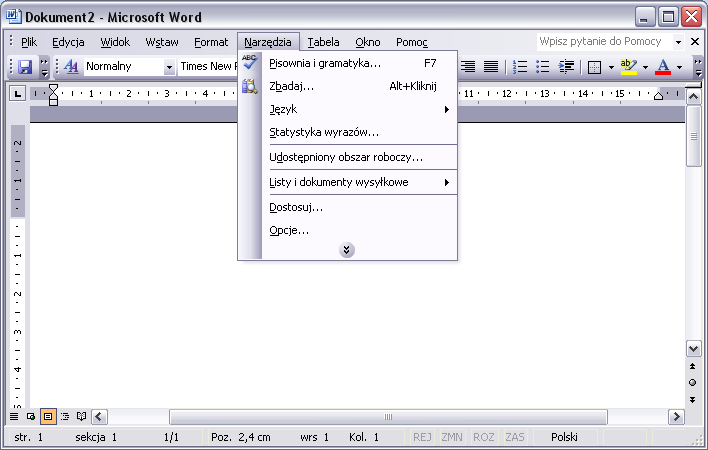Expand the full Narzędzia menu chevrons
Image resolution: width=708 pixels, height=450 pixels.
pos(346,250)
